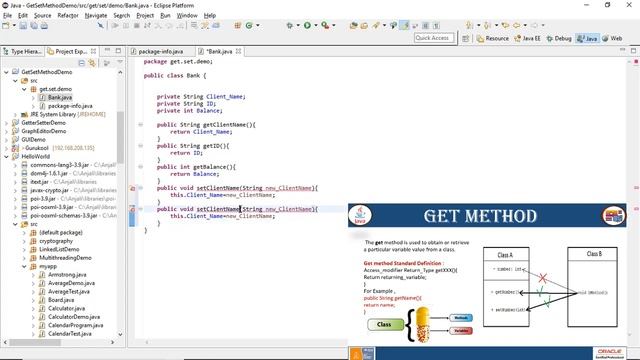Click the Project Explorer vertical scrollbar
The image size is (640, 360).
click(120, 137)
